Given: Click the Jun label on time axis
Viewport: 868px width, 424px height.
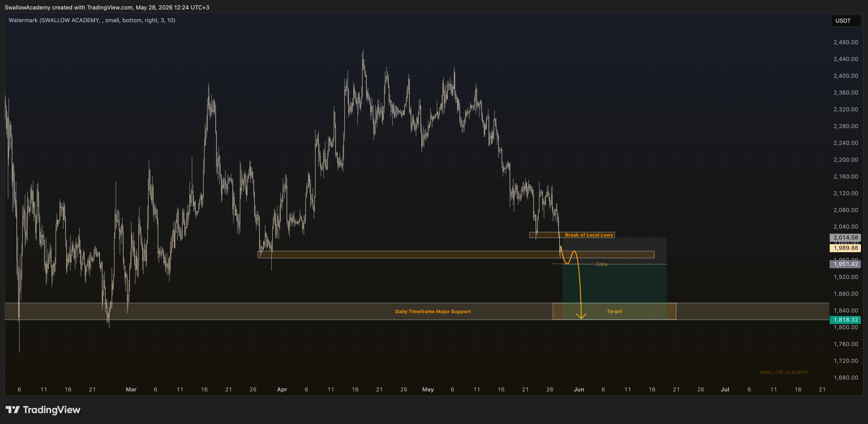Looking at the screenshot, I should point(579,389).
